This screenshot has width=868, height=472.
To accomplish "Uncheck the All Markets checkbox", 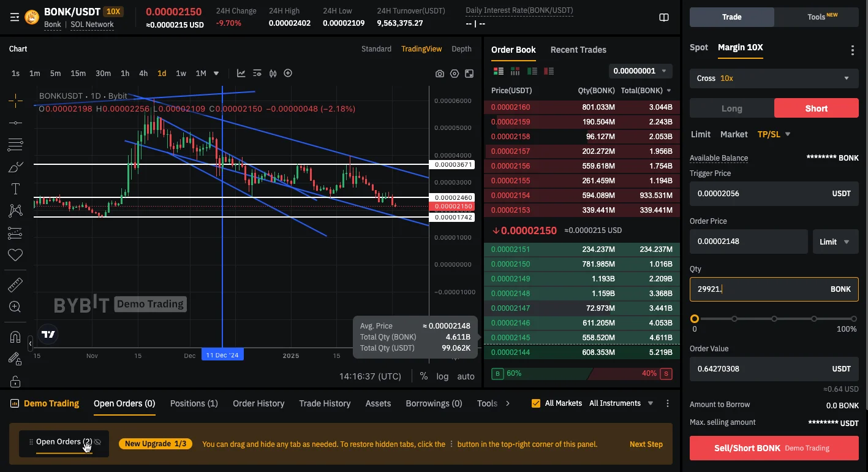I will coord(536,403).
